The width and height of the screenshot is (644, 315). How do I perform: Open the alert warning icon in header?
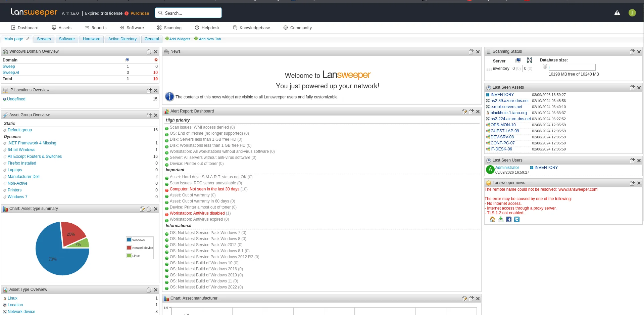(617, 13)
